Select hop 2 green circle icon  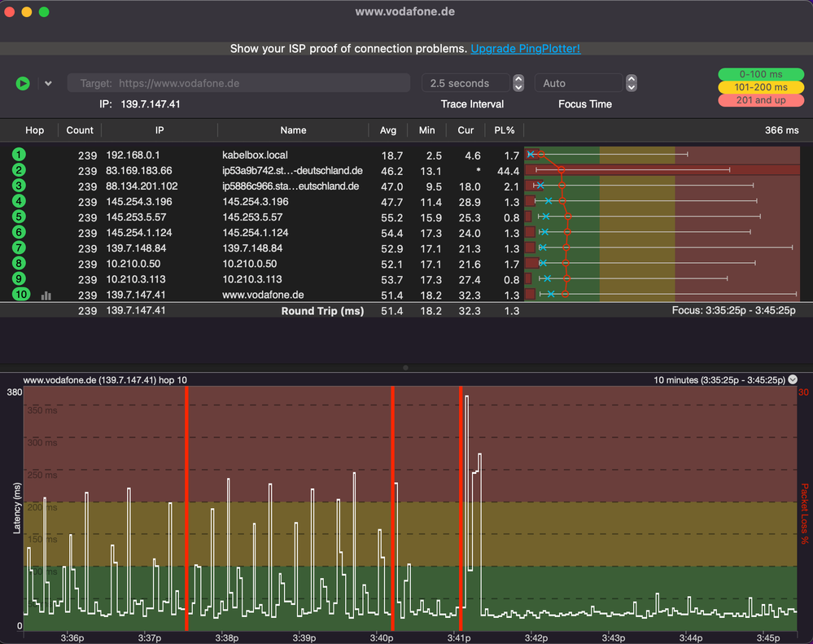coord(19,170)
